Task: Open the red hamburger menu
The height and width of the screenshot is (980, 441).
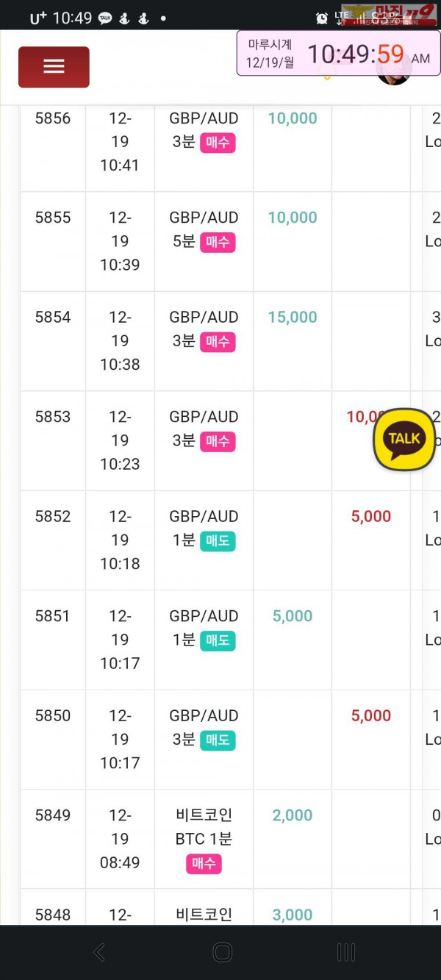Action: (x=54, y=67)
